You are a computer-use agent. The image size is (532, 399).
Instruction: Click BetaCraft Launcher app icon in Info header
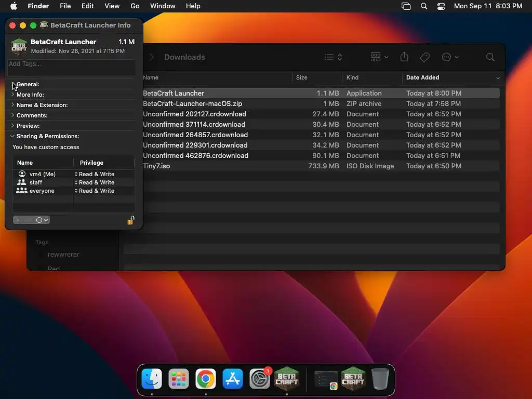coord(19,46)
